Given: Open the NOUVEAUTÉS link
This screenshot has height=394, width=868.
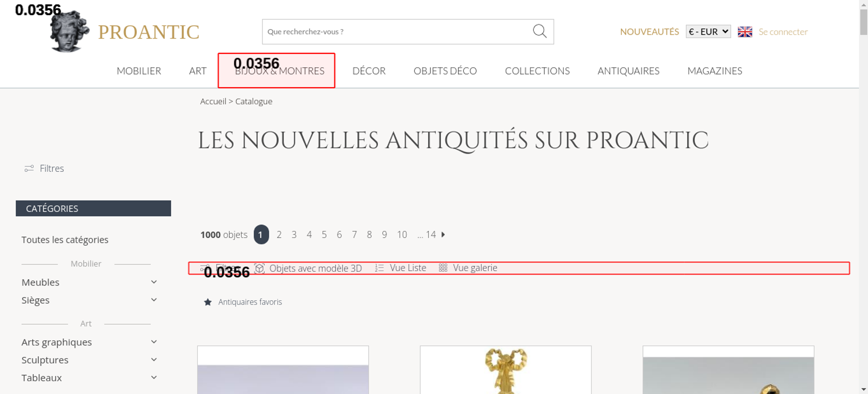Looking at the screenshot, I should (x=649, y=32).
